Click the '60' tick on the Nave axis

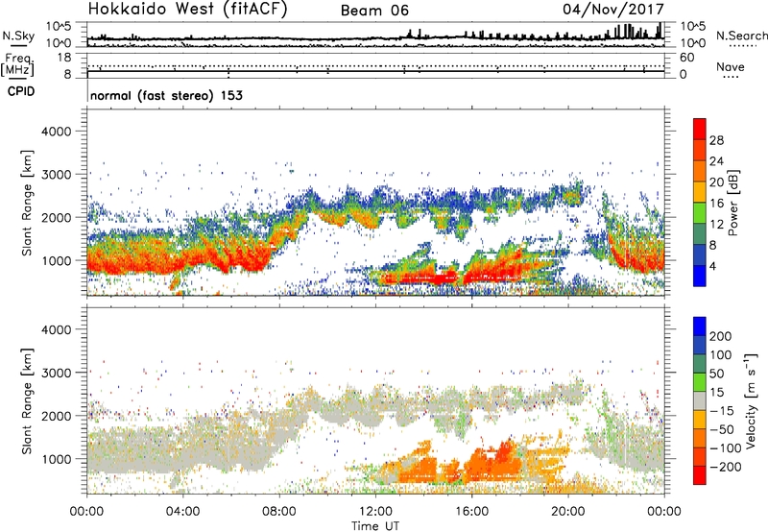[x=687, y=58]
